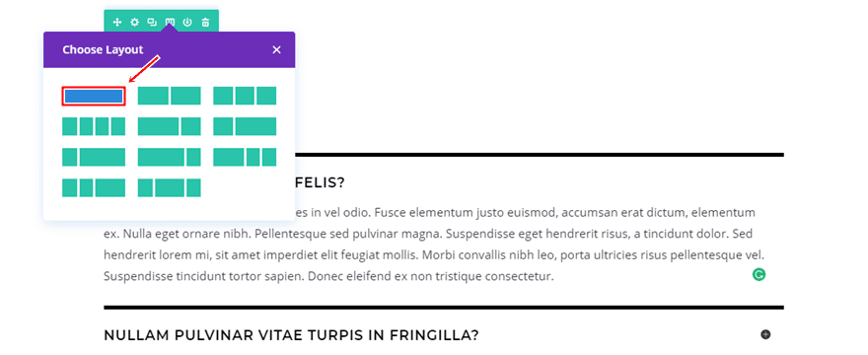868x355 pixels.
Task: Select the one-quarter plus three-quarters layout
Action: point(94,158)
